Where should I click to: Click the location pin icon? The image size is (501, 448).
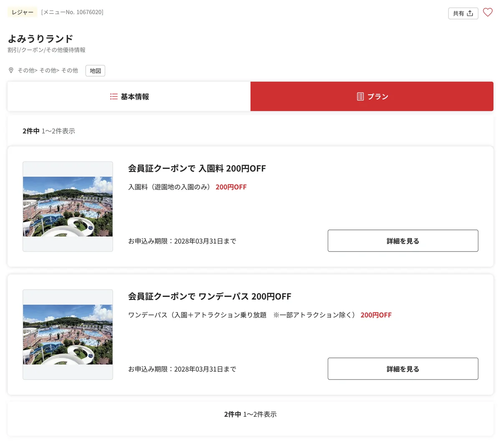pos(11,70)
